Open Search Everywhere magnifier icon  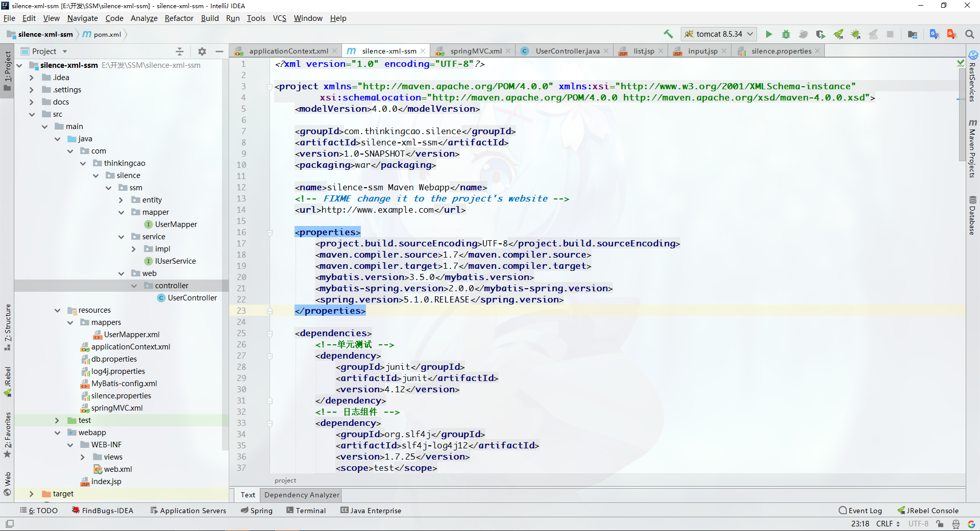(x=970, y=34)
